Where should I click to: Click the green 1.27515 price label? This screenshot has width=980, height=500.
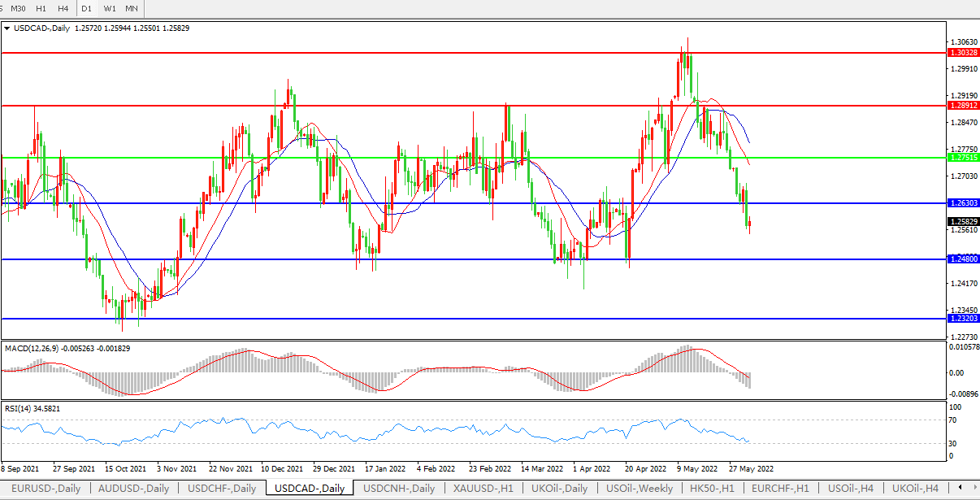click(x=963, y=157)
